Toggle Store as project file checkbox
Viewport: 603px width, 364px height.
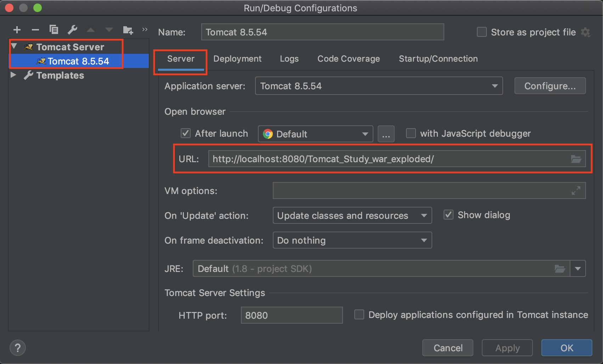point(482,32)
